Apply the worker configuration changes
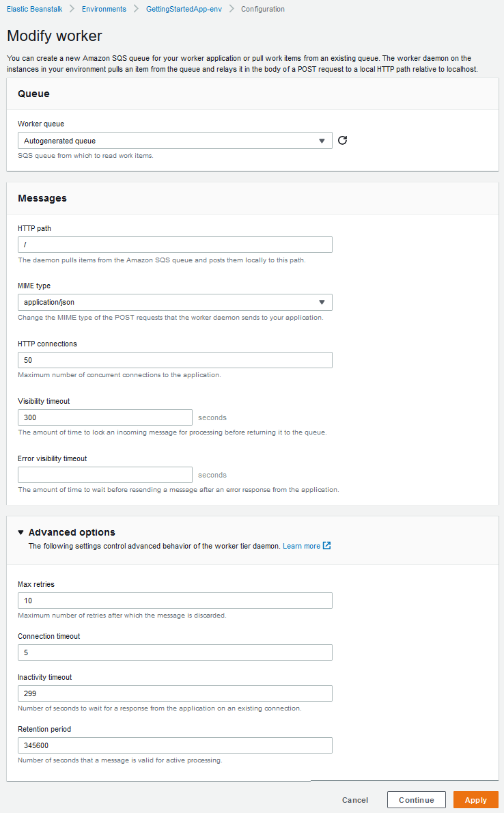Viewport: 504px width, 813px height. 475,799
